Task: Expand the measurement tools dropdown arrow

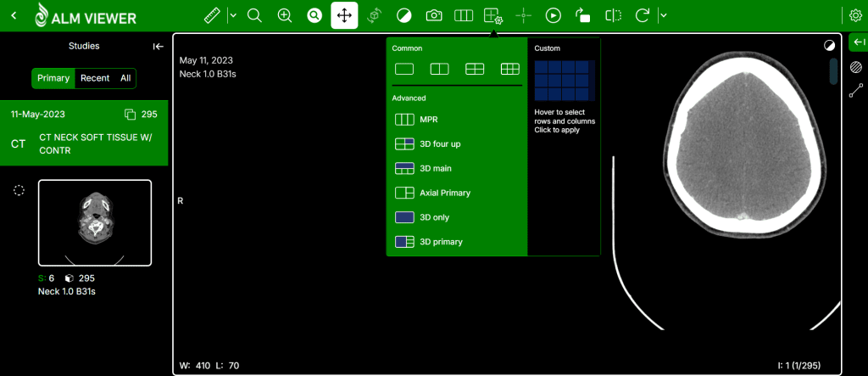Action: [x=231, y=15]
